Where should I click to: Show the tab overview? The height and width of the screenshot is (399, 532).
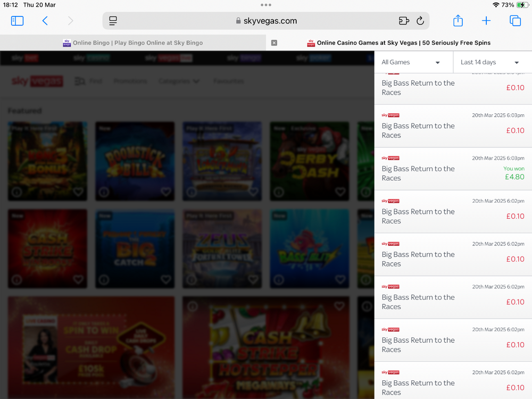515,21
